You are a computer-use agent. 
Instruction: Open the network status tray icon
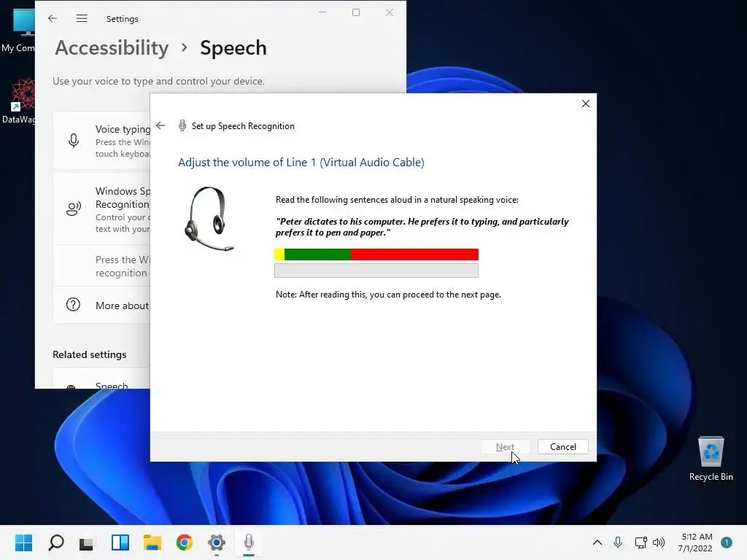tap(640, 542)
